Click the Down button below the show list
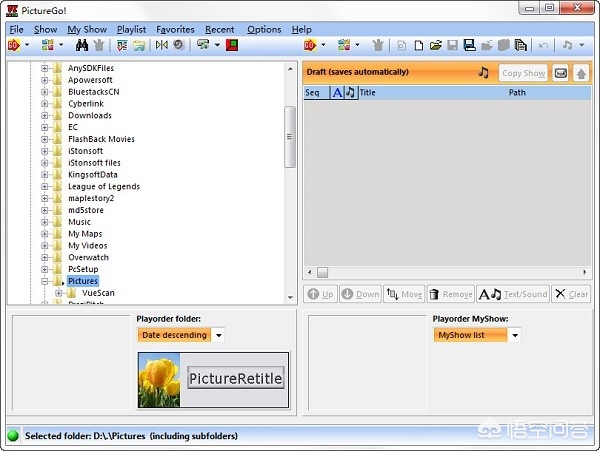Viewport: 600px width, 451px height. tap(360, 294)
